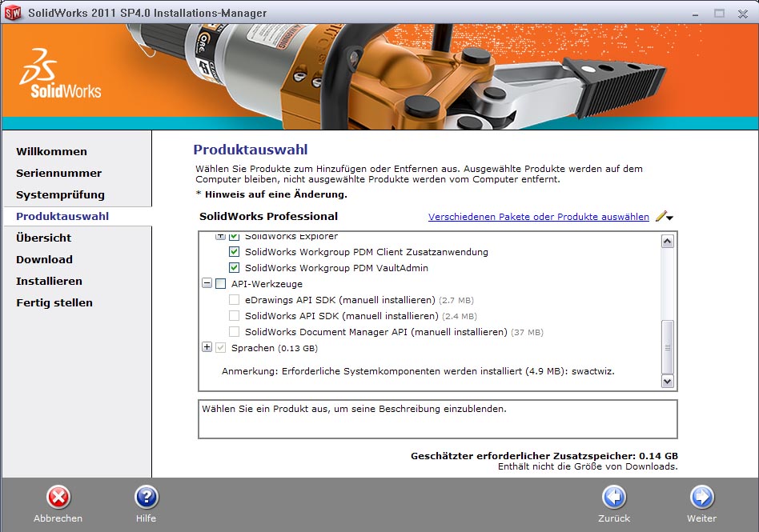The height and width of the screenshot is (532, 759).
Task: Click the 'SolidWorks Professional' package heading
Action: click(x=269, y=216)
